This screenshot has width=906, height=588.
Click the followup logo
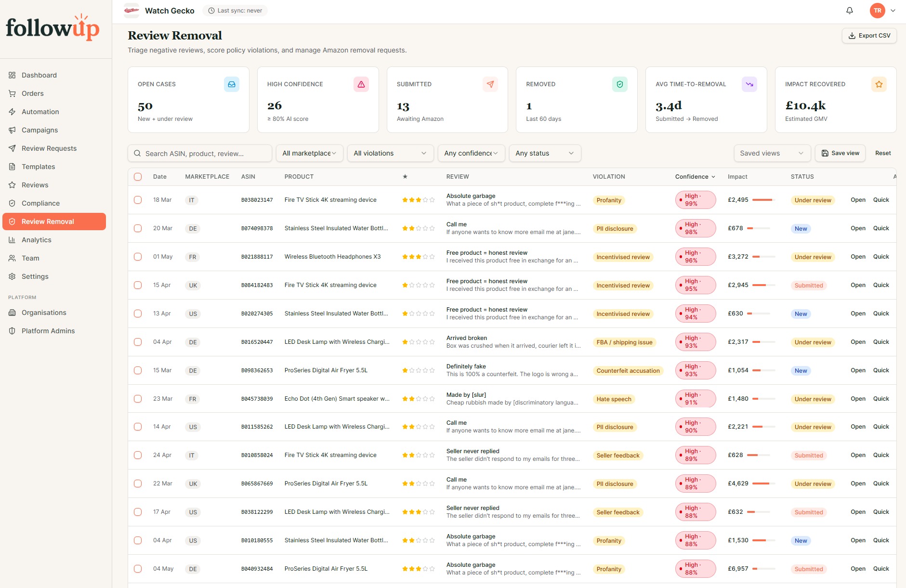pos(53,27)
